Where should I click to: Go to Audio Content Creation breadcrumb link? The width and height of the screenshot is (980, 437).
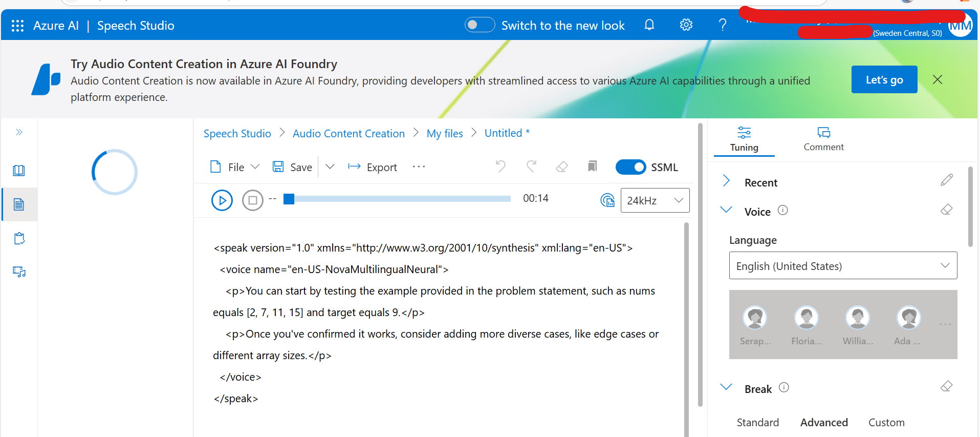tap(349, 134)
